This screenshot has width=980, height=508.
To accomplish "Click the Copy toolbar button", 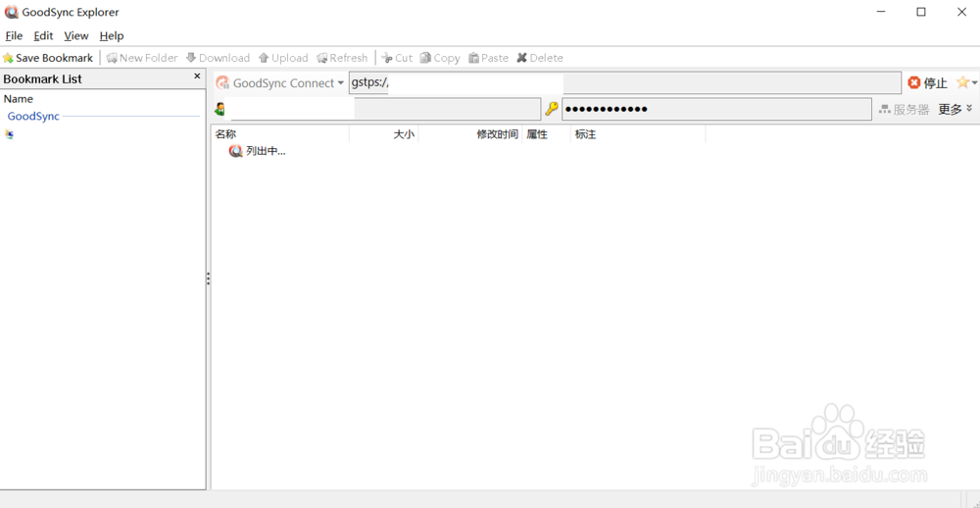I will point(439,58).
